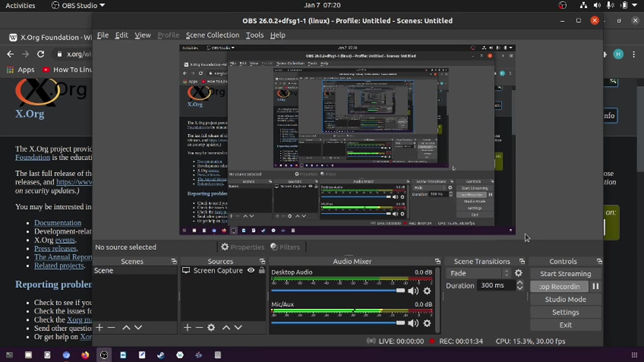The height and width of the screenshot is (362, 644).
Task: Move the scene down in the Scenes list
Action: pos(138,327)
